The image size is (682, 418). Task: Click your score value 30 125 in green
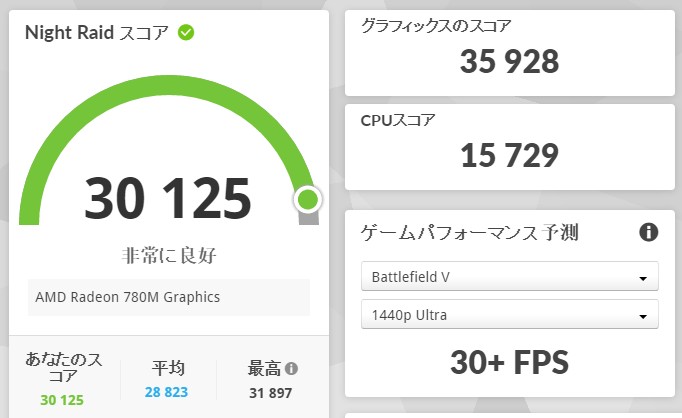[63, 401]
